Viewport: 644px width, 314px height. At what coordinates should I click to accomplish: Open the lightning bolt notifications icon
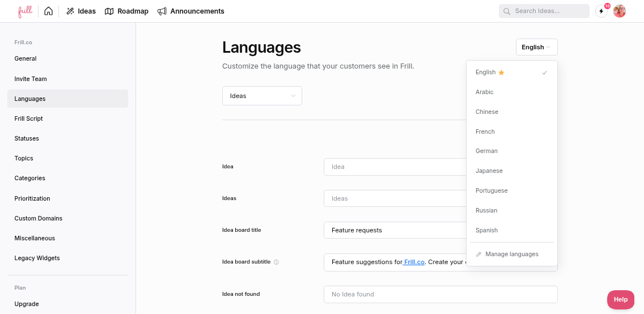pos(601,11)
